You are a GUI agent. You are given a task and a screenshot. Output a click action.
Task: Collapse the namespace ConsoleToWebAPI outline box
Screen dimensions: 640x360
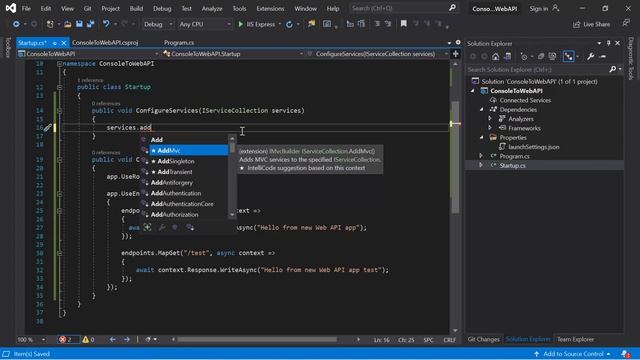60,64
